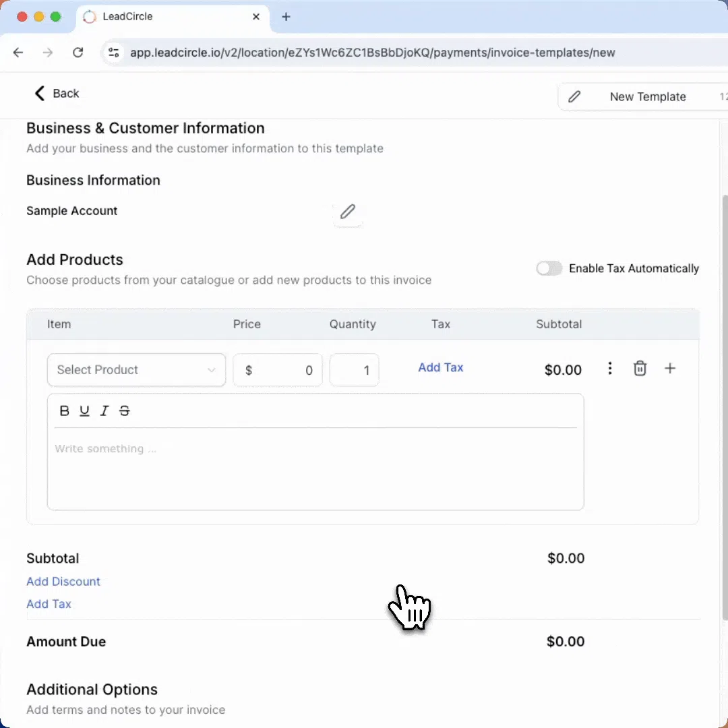Click the pencil icon beside New Template
This screenshot has height=728, width=728.
click(x=574, y=97)
